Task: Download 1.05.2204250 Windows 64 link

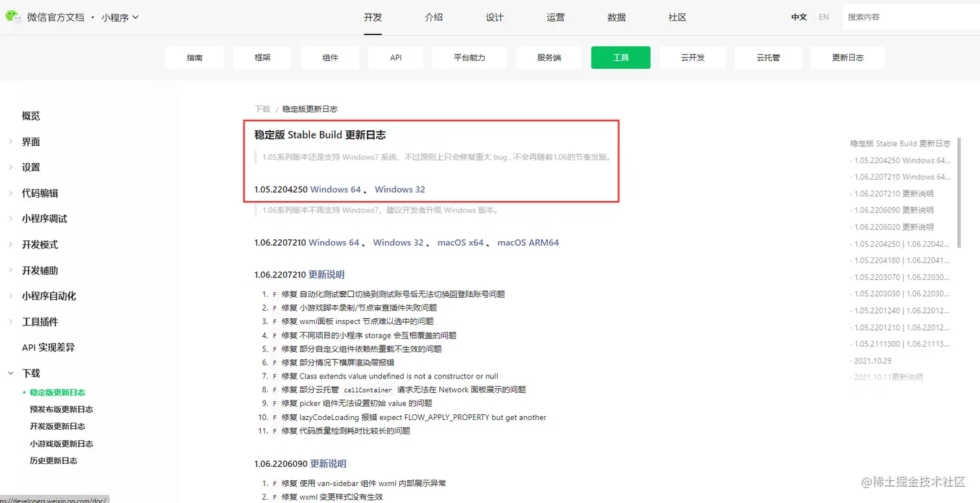Action: pos(336,189)
